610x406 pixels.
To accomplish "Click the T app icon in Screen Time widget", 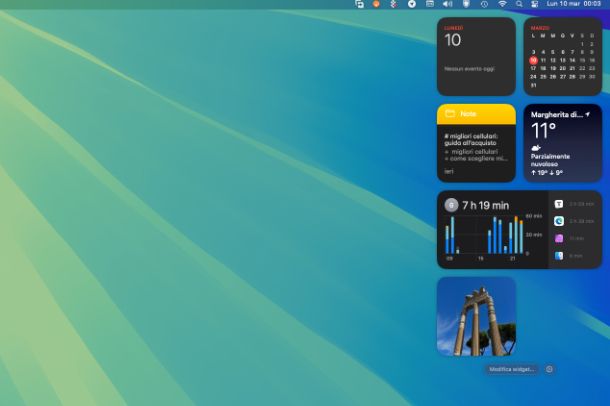I will click(x=559, y=204).
